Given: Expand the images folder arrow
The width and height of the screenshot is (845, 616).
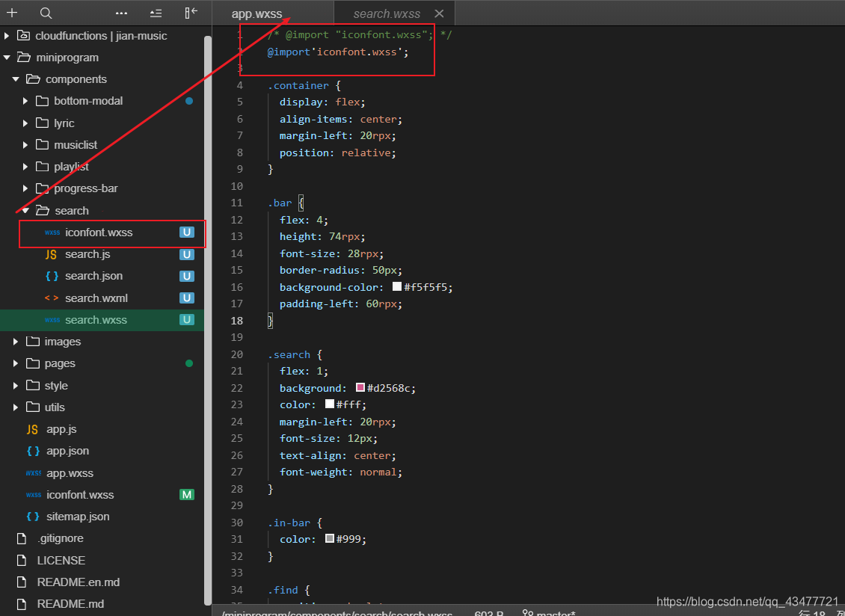Looking at the screenshot, I should [16, 342].
